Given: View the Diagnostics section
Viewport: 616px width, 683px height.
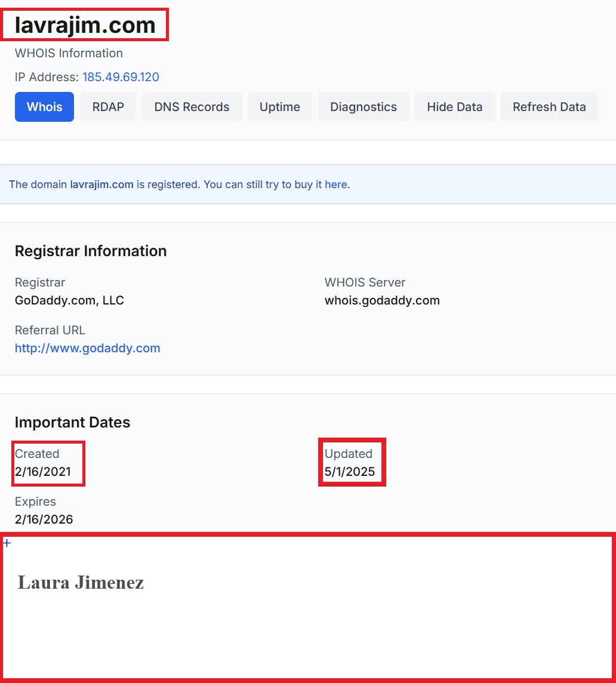Looking at the screenshot, I should (364, 107).
